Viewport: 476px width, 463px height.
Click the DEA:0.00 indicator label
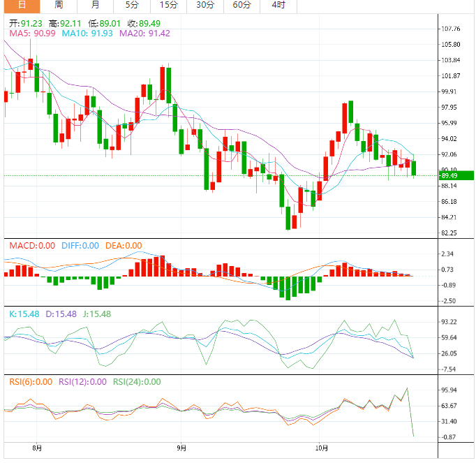pos(124,246)
